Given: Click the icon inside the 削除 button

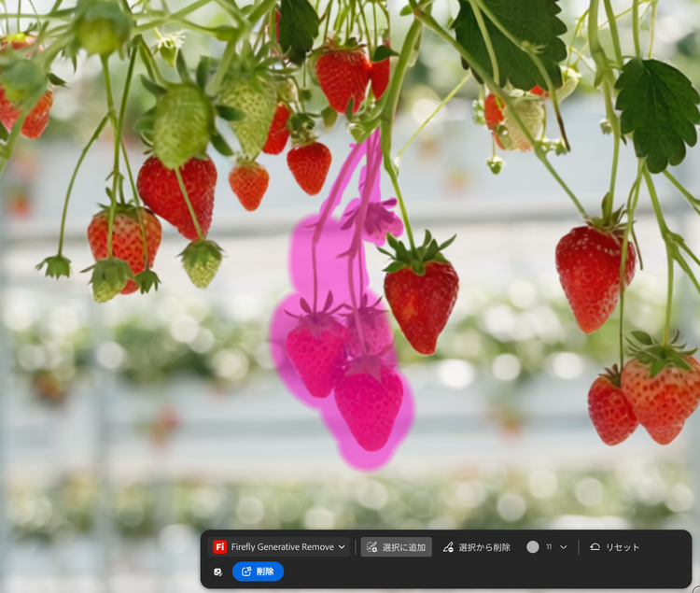Looking at the screenshot, I should pyautogui.click(x=246, y=572).
